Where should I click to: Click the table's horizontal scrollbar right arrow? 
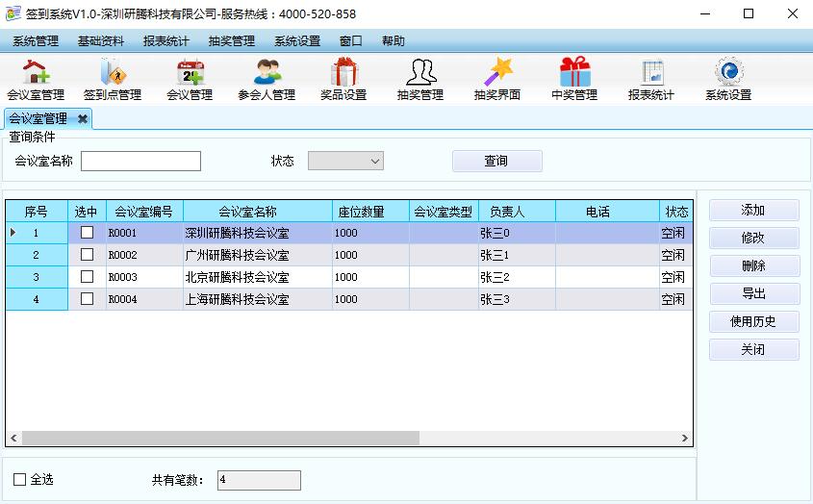[685, 439]
